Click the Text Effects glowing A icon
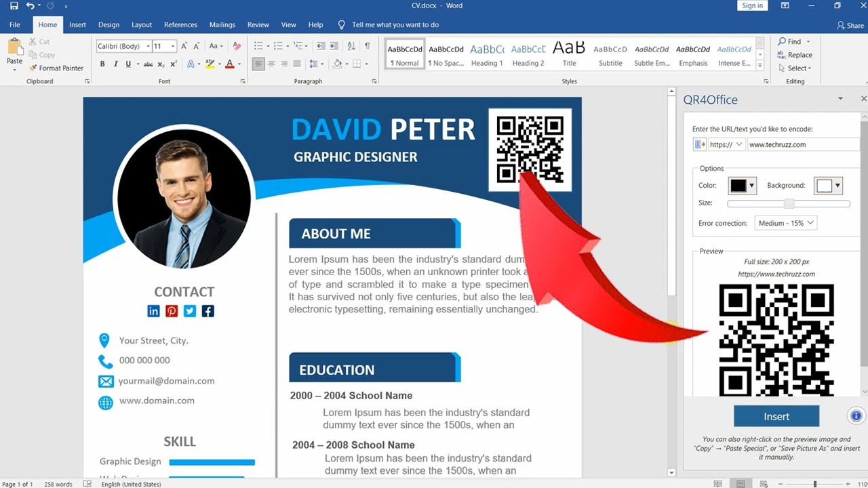868x488 pixels. click(x=190, y=64)
